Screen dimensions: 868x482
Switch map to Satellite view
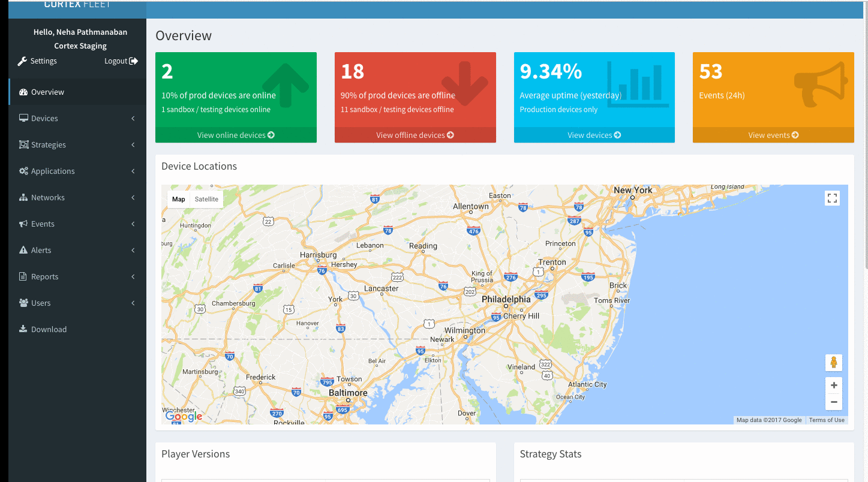(206, 199)
